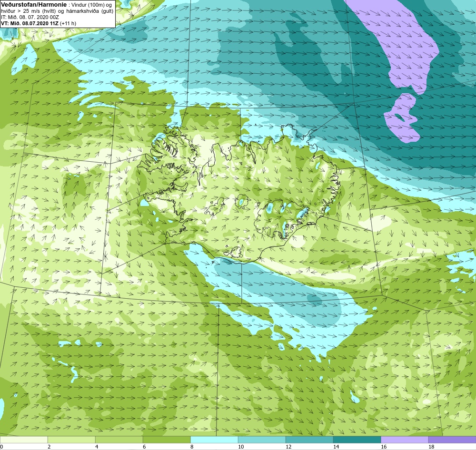Click the 2–4 m/s light green legend swatch
The width and height of the screenshot is (476, 450).
coord(72,440)
